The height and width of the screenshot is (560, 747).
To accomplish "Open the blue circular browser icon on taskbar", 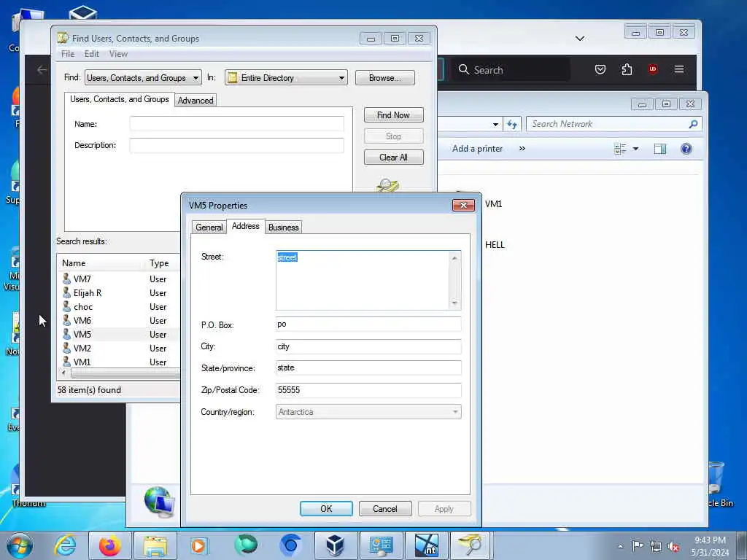I will pyautogui.click(x=290, y=545).
